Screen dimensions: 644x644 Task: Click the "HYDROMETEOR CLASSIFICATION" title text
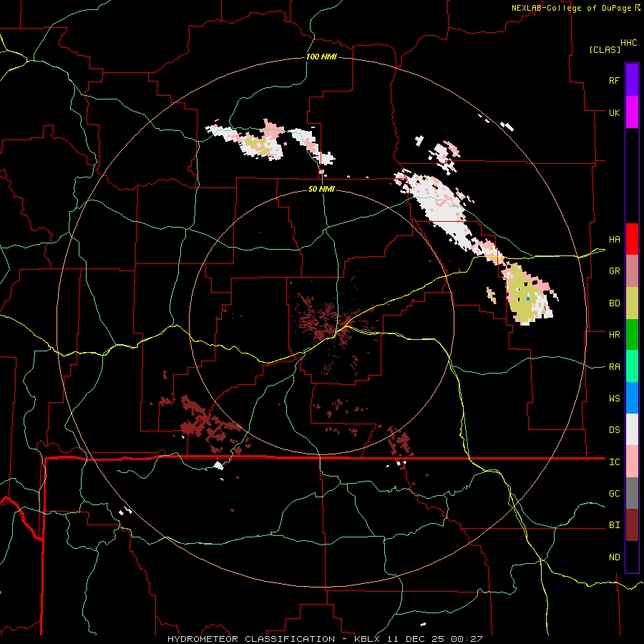251,639
